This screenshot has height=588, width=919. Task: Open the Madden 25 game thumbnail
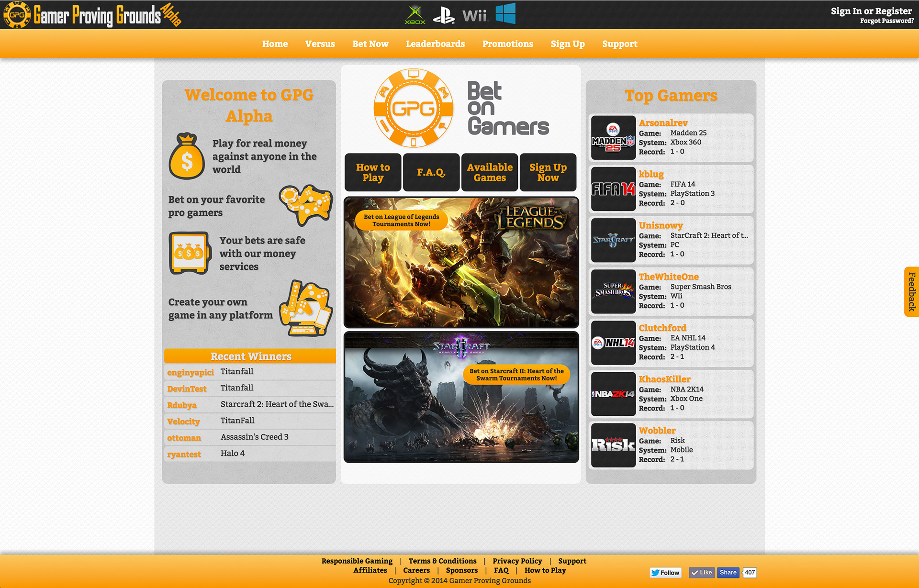coord(613,137)
